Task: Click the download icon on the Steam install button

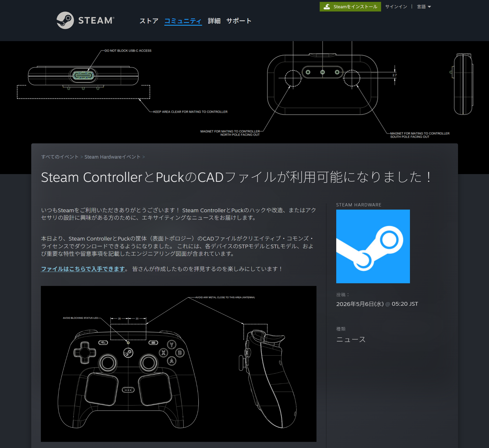Action: 327,7
